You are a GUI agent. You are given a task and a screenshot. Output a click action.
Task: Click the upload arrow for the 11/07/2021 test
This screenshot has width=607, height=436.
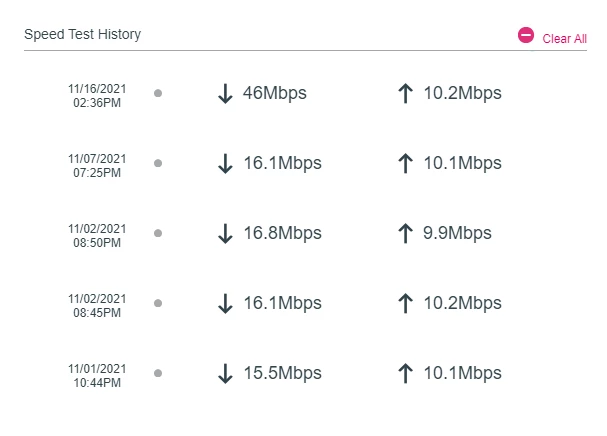click(405, 163)
